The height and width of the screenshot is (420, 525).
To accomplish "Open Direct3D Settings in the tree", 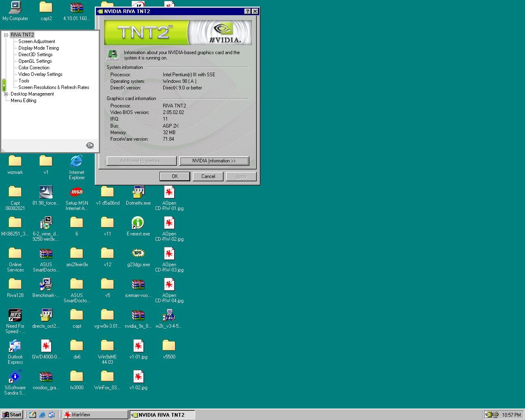I will click(35, 55).
